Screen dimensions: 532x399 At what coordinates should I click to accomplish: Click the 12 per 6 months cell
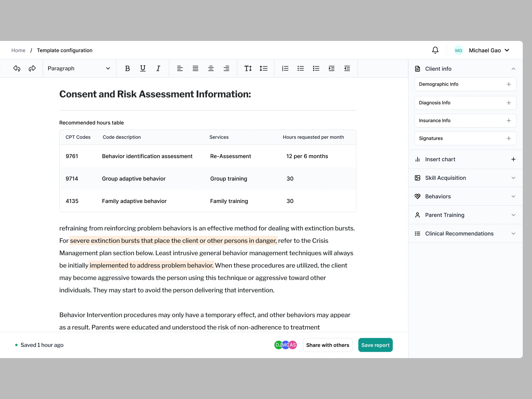(307, 156)
